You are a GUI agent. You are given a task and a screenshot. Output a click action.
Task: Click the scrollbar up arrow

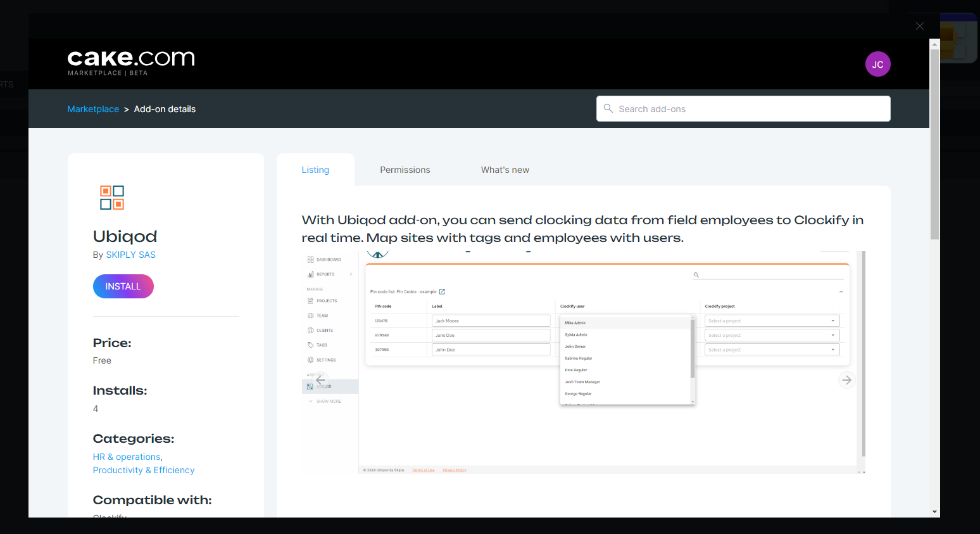coord(934,44)
